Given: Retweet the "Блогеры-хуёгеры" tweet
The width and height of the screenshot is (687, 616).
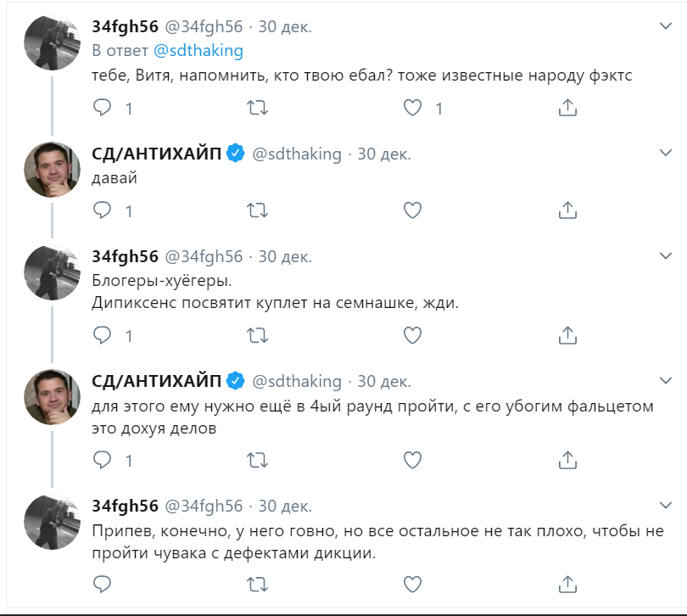Looking at the screenshot, I should pos(257,335).
